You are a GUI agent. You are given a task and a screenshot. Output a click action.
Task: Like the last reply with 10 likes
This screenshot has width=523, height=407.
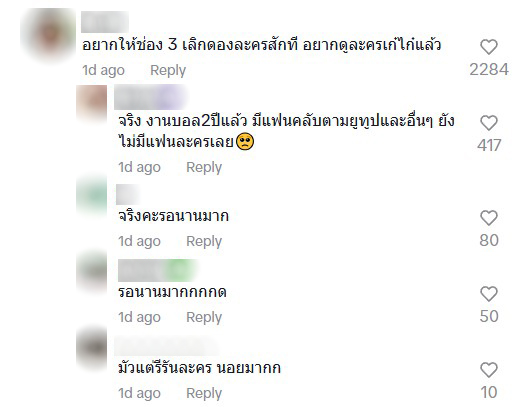click(489, 370)
